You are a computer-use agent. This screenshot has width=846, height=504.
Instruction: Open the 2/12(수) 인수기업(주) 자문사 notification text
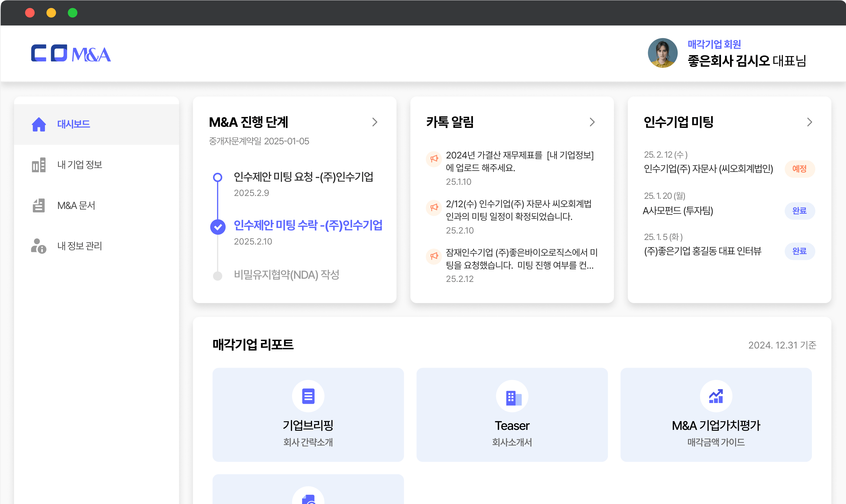(x=519, y=210)
